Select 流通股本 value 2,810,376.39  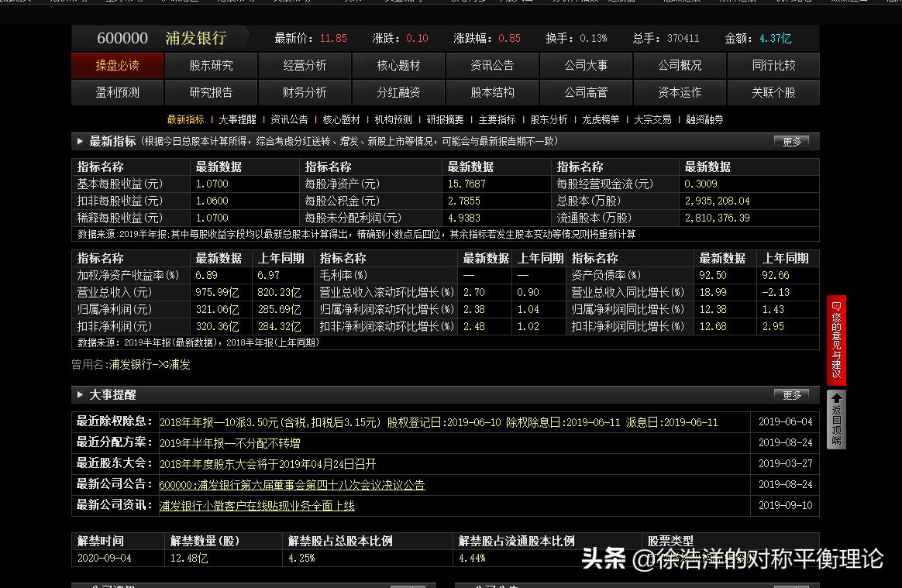[x=718, y=218]
